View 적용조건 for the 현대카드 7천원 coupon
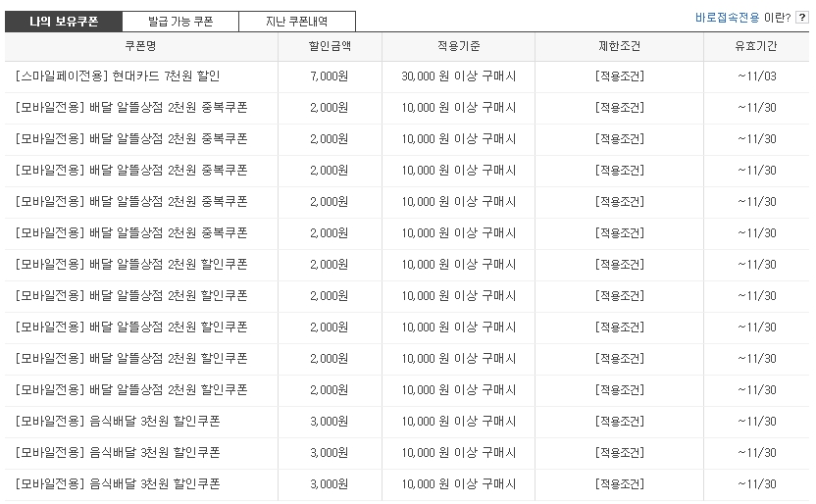Image resolution: width=816 pixels, height=504 pixels. [x=619, y=76]
